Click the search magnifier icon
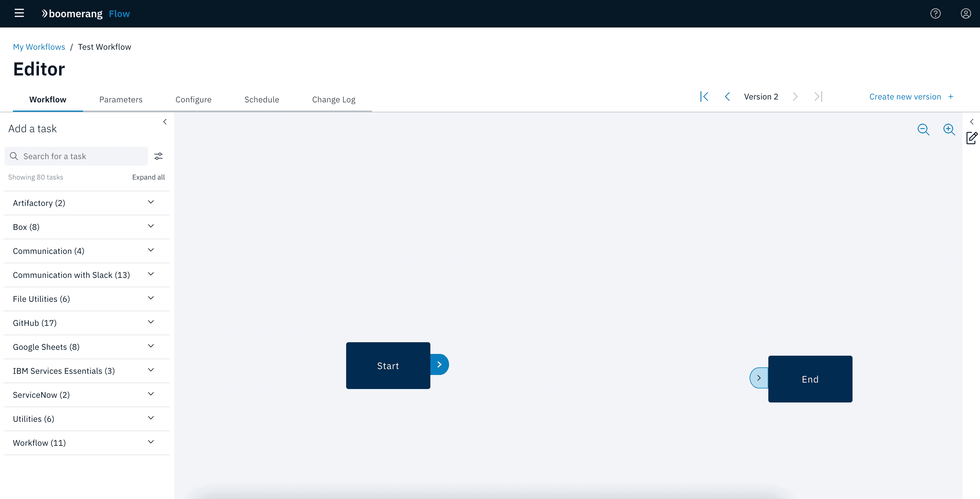 pyautogui.click(x=14, y=156)
